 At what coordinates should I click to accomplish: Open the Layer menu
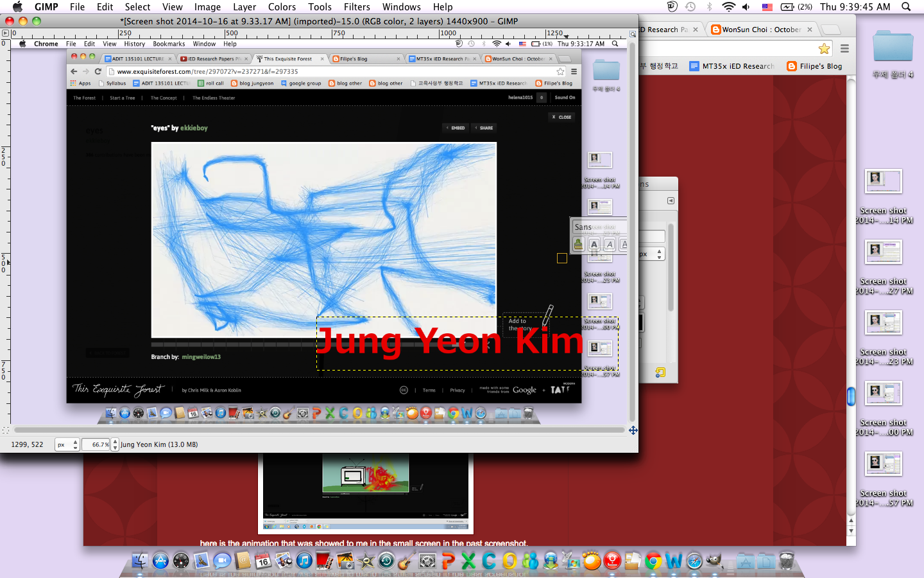coord(244,7)
